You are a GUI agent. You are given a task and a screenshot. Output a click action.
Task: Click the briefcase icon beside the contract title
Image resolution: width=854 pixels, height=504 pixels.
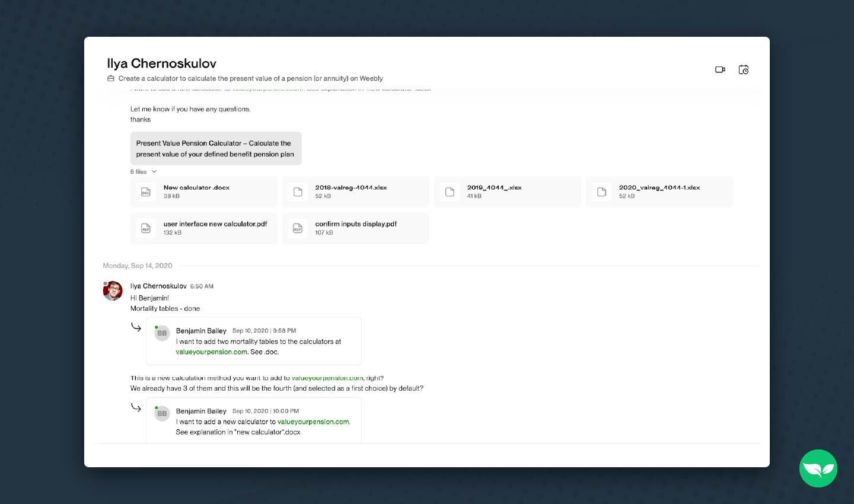[111, 78]
